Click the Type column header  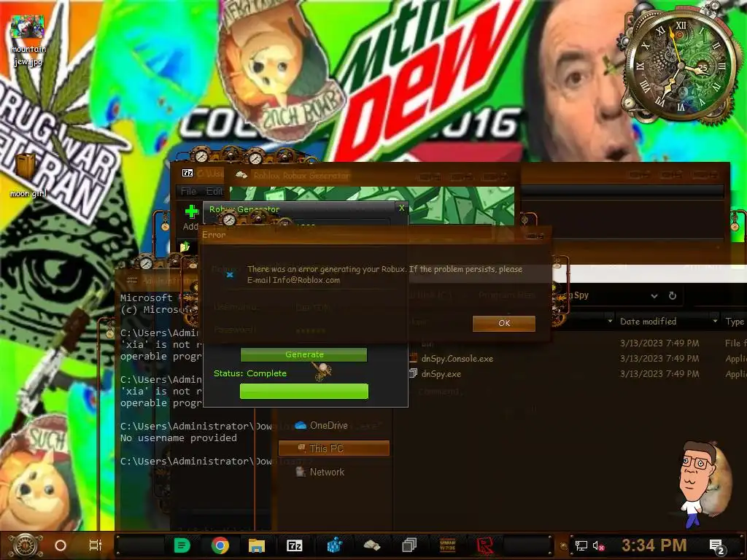pos(735,322)
